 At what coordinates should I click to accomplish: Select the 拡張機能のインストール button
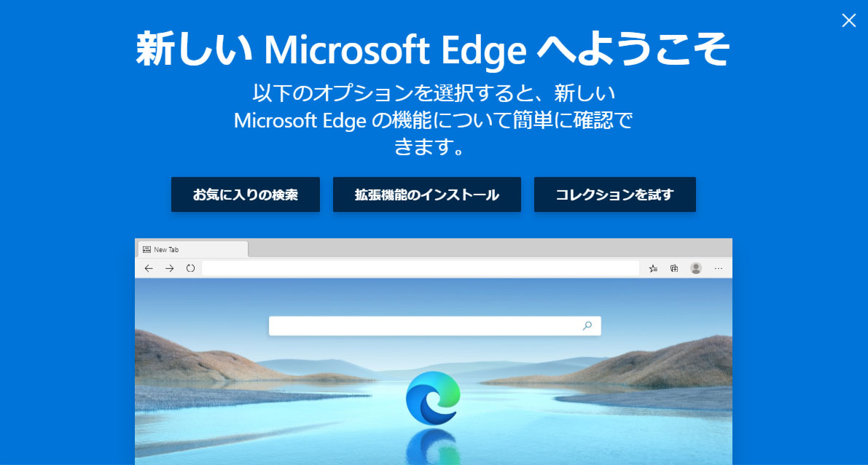point(427,195)
